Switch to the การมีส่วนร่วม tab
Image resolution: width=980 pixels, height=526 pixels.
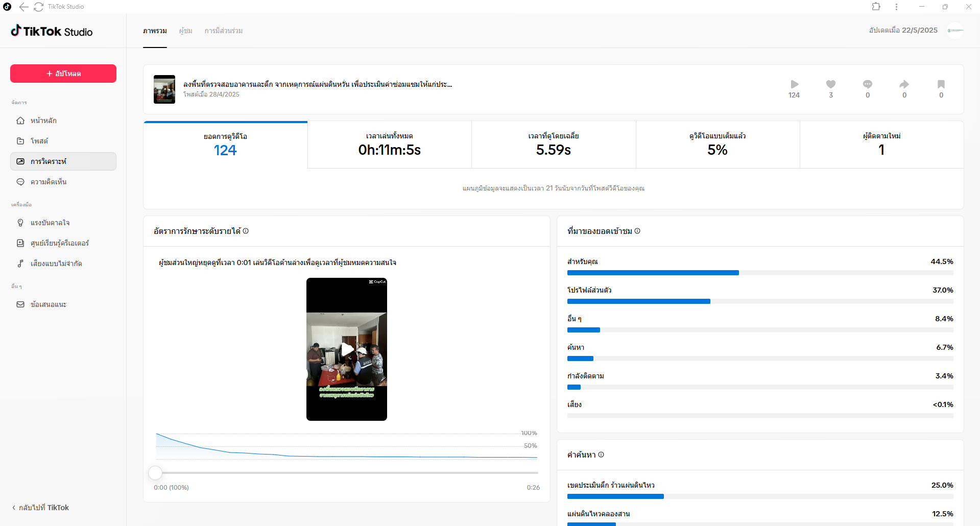point(223,31)
